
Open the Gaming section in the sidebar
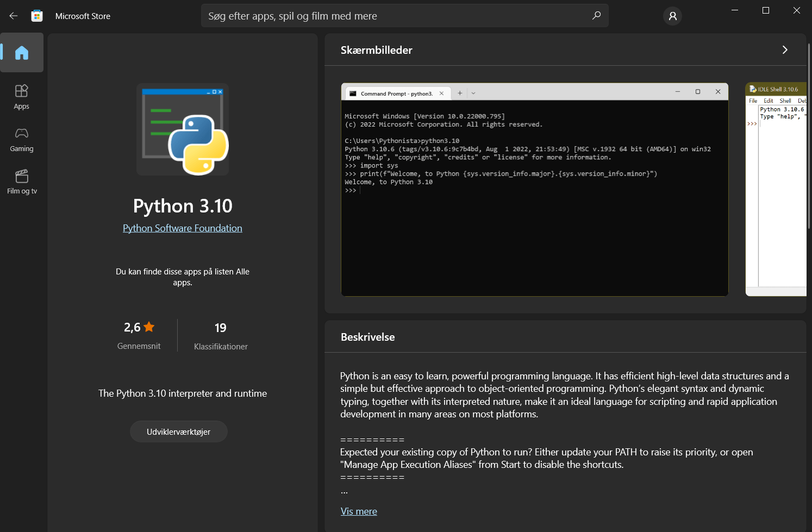point(22,140)
